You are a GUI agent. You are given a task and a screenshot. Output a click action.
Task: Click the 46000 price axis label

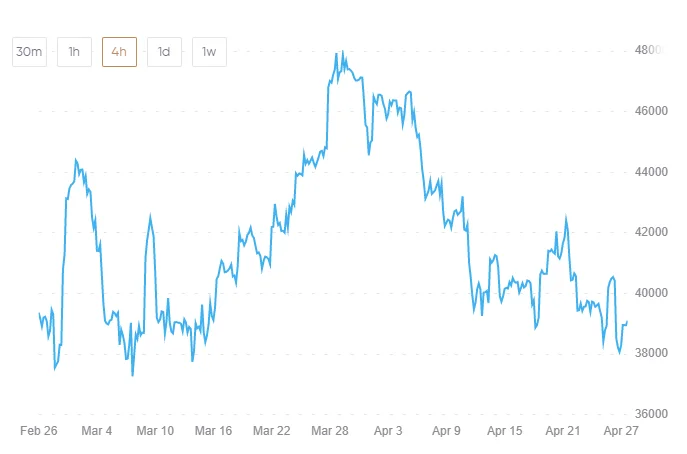pos(651,111)
